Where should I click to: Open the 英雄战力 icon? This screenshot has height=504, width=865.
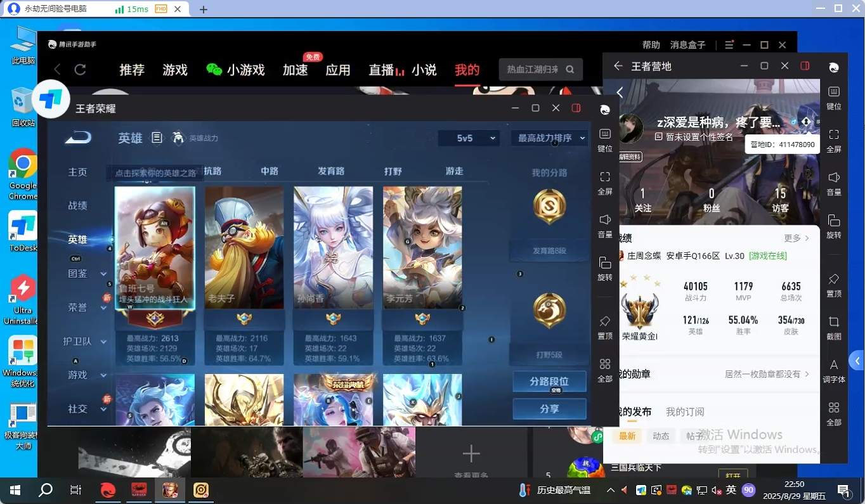(x=178, y=138)
